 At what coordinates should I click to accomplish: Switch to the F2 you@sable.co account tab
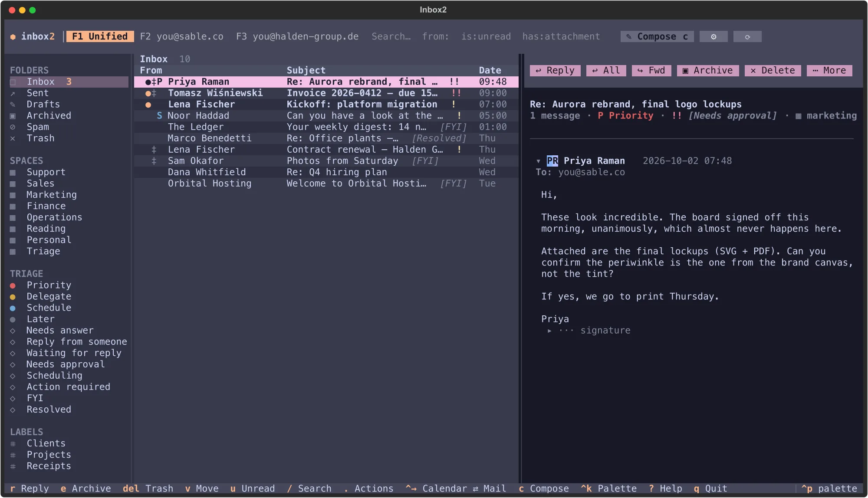point(181,37)
